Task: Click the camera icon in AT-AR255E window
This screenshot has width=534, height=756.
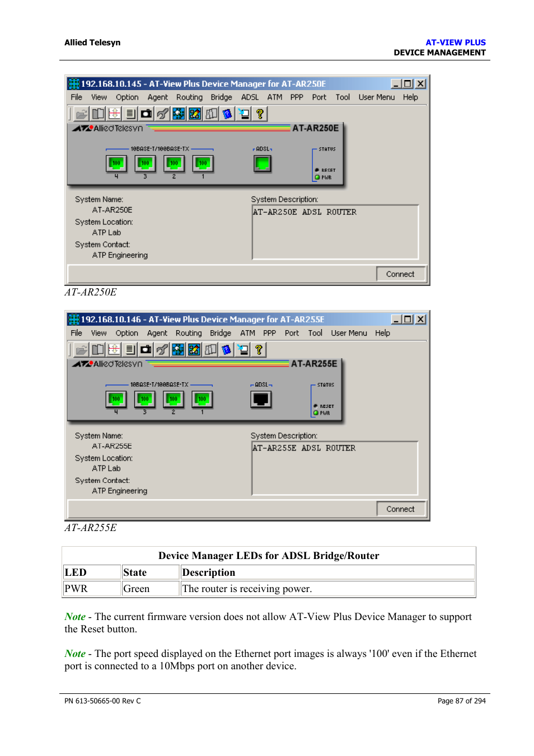Action: [146, 350]
